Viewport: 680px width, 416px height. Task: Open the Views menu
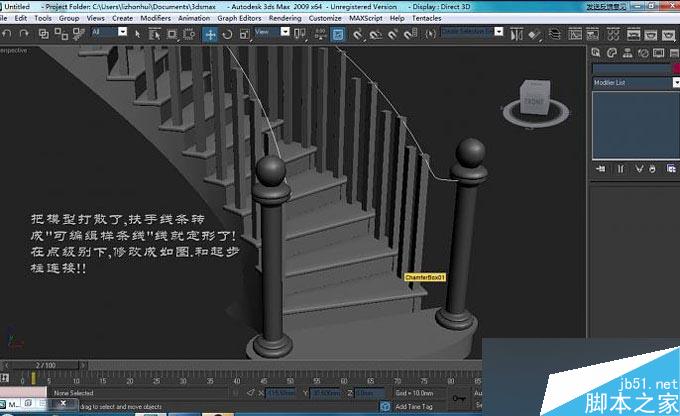[95, 18]
